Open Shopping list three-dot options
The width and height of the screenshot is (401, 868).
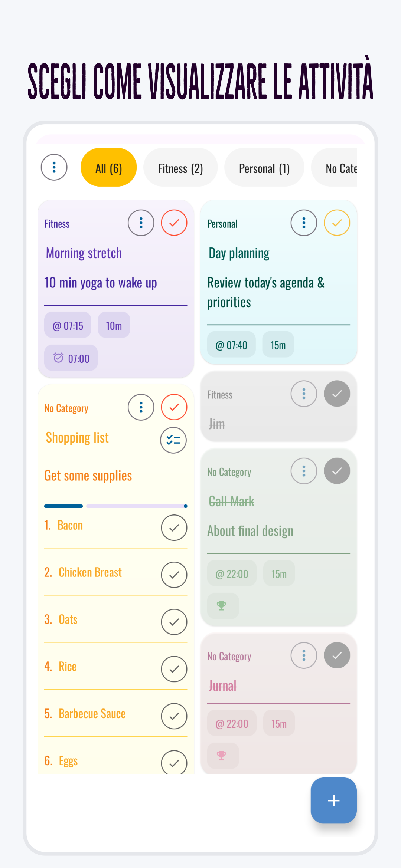tap(141, 407)
